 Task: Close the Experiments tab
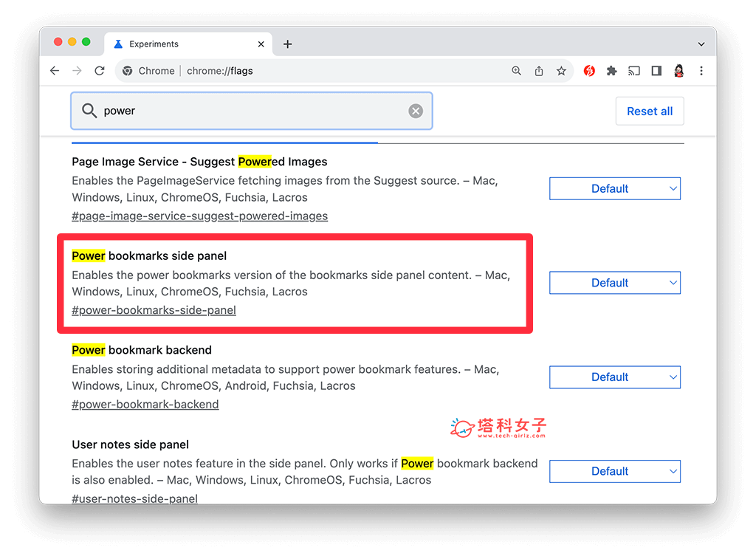[x=261, y=44]
